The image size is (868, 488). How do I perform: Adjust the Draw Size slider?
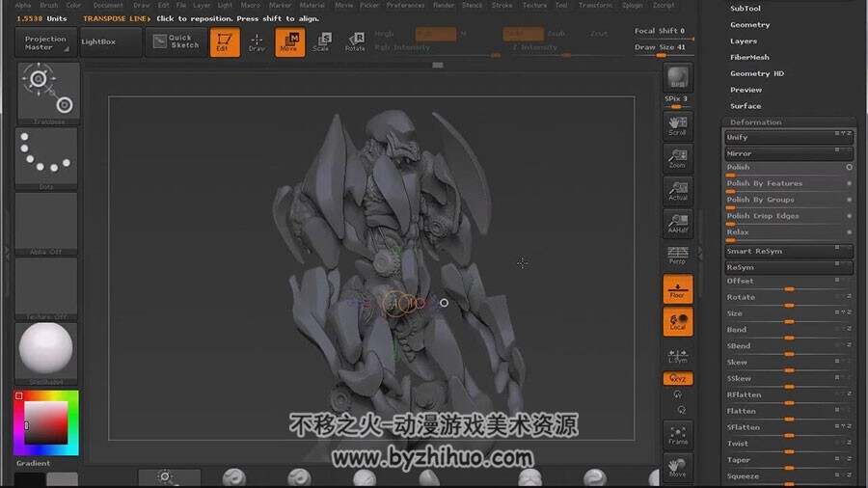coord(664,48)
